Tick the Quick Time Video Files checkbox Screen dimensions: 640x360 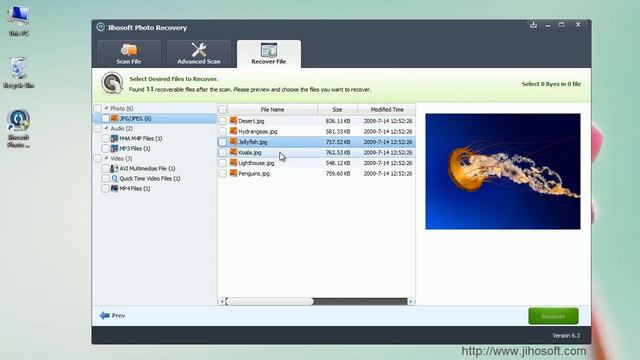point(105,178)
